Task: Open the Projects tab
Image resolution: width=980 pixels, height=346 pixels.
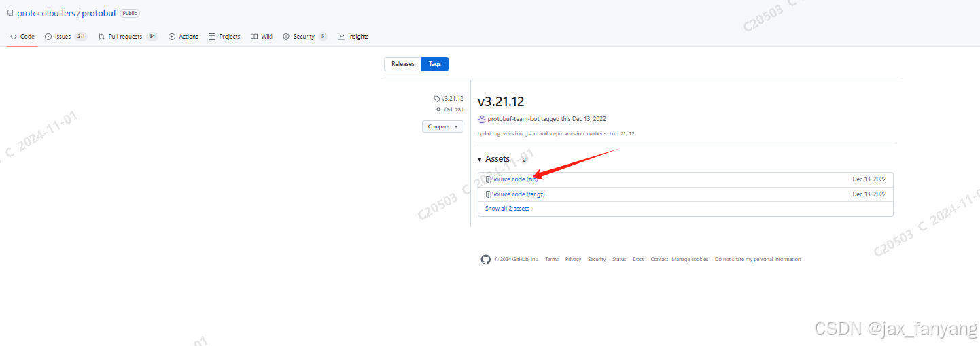Action: tap(224, 37)
